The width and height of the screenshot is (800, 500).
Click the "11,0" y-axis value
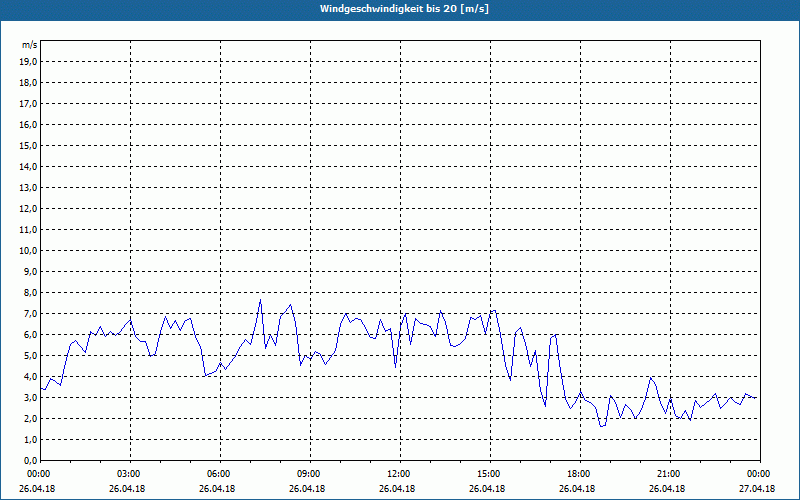pyautogui.click(x=28, y=230)
